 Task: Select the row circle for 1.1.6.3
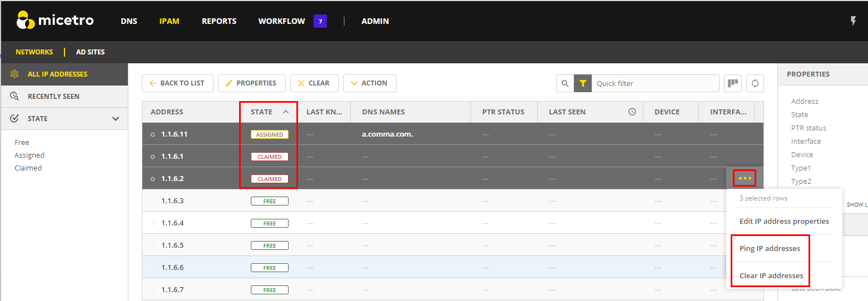153,201
